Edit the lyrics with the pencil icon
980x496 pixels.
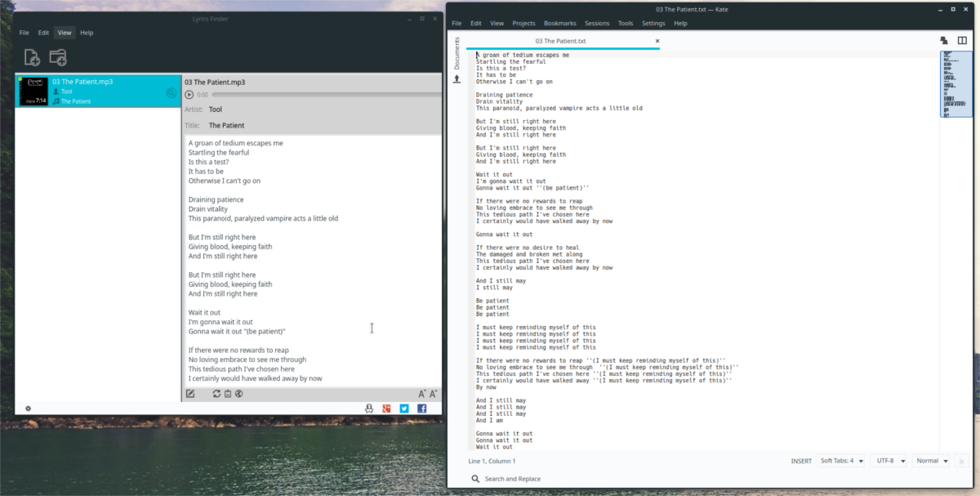(190, 393)
